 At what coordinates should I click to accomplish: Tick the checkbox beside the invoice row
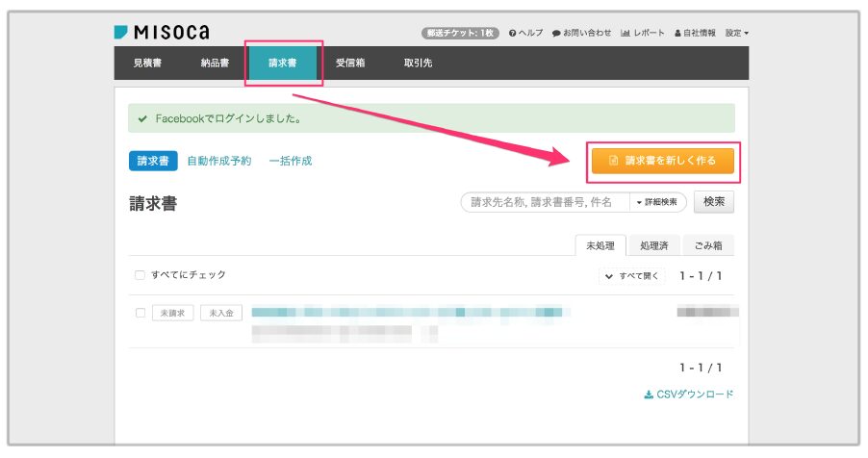140,313
